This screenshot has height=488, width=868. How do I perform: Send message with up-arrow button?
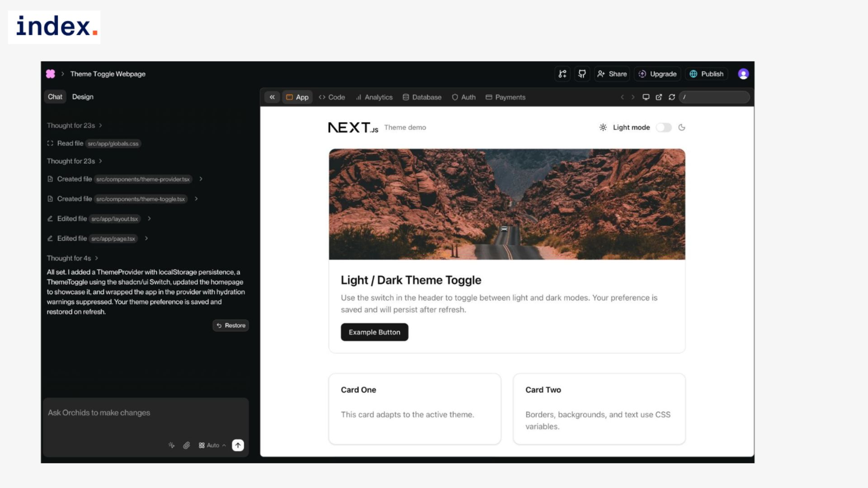point(238,445)
